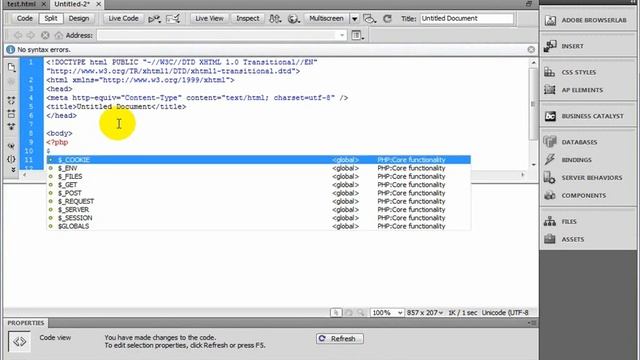
Task: Open Documents icon in coding toolbar
Action: click(x=11, y=67)
